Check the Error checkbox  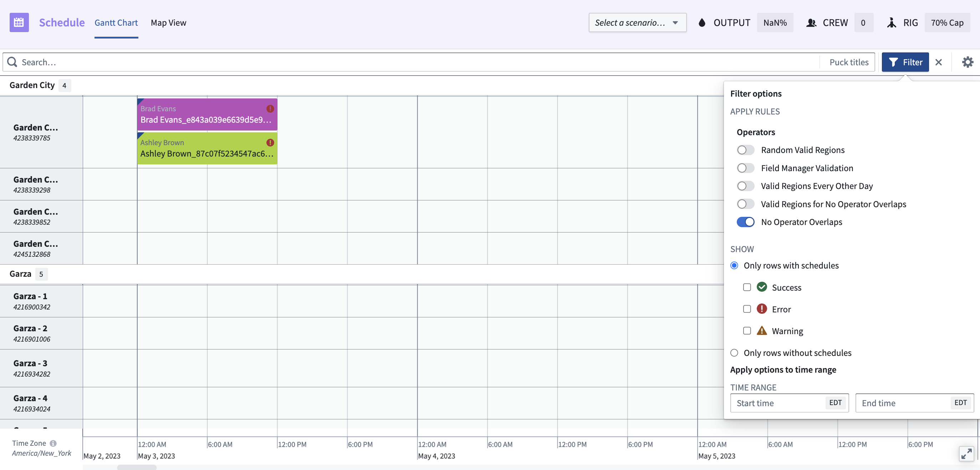(x=747, y=309)
